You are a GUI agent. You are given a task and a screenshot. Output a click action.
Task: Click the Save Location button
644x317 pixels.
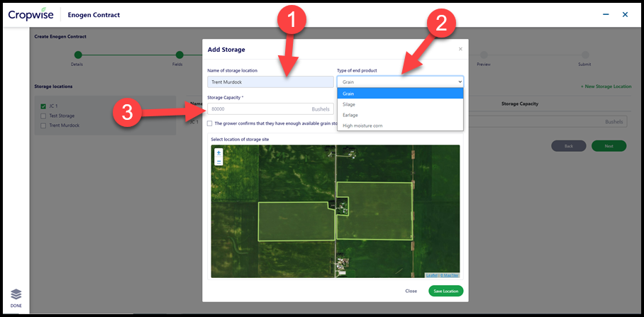click(445, 291)
